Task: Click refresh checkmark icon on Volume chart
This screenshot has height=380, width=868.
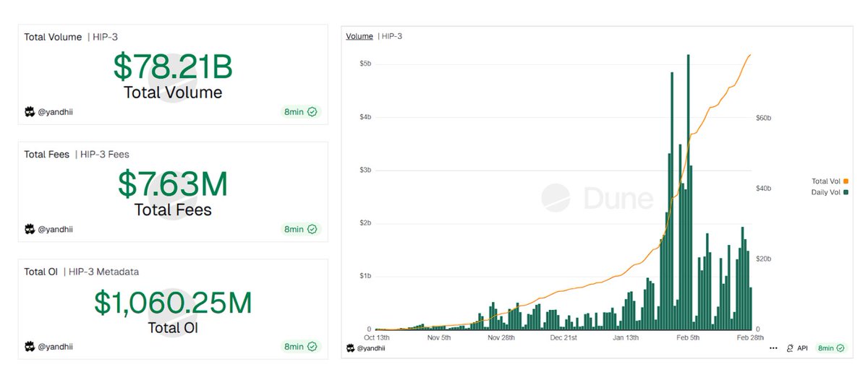Action: [x=839, y=348]
